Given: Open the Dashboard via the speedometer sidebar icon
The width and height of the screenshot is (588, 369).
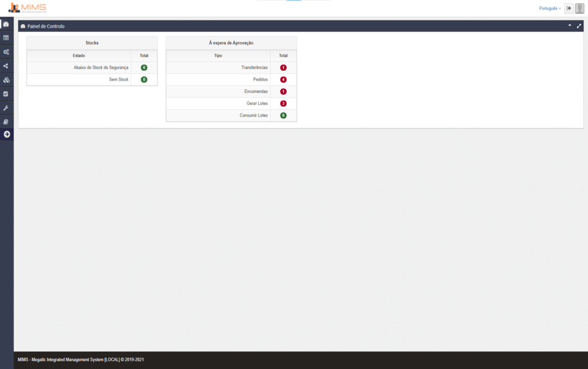Looking at the screenshot, I should pos(7,24).
